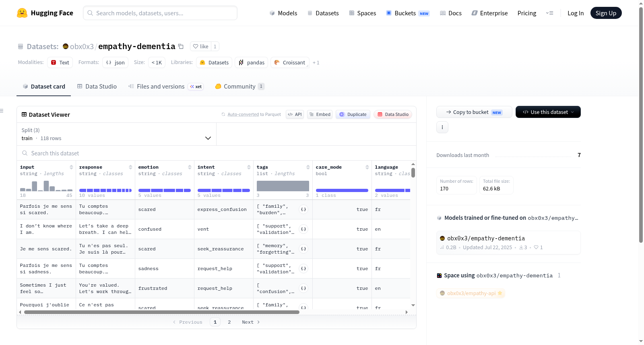Open Models in the top navigation

point(283,13)
